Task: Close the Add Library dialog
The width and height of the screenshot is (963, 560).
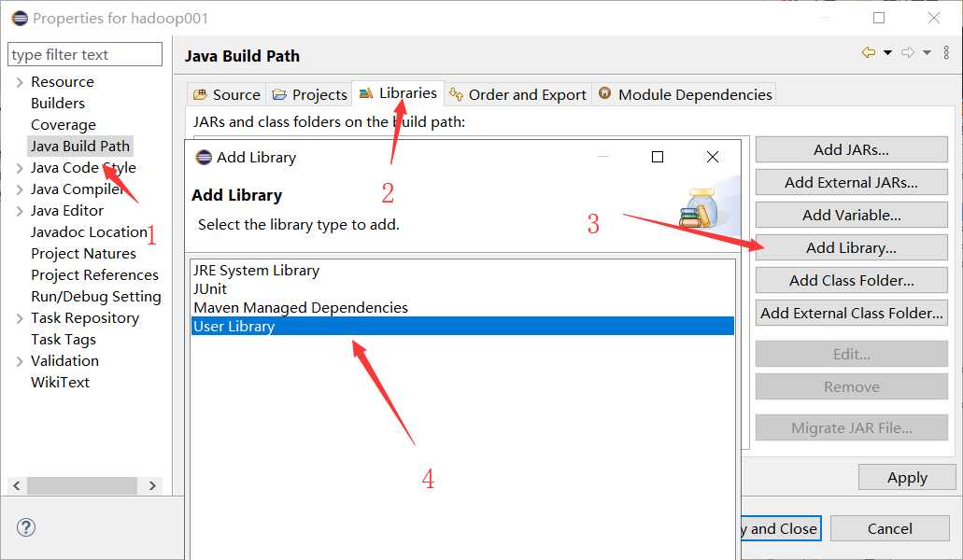Action: 713,157
